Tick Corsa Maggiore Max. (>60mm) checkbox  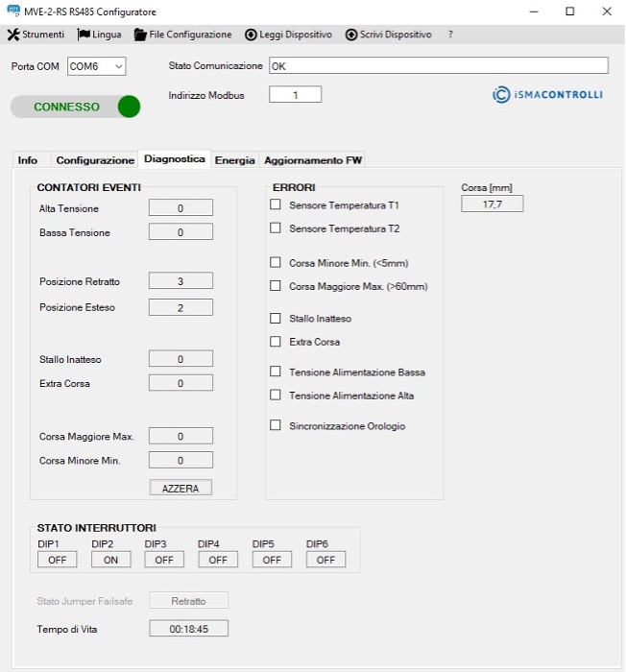pyautogui.click(x=276, y=286)
